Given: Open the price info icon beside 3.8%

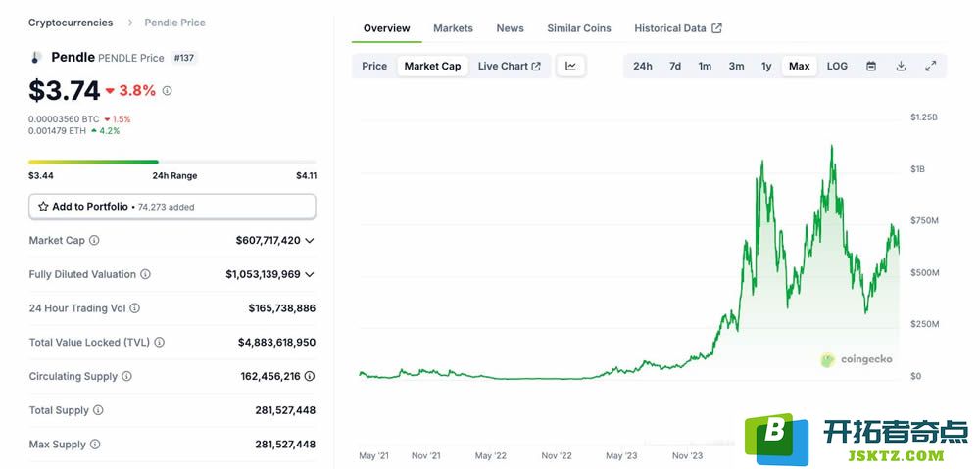Looking at the screenshot, I should coord(167,90).
